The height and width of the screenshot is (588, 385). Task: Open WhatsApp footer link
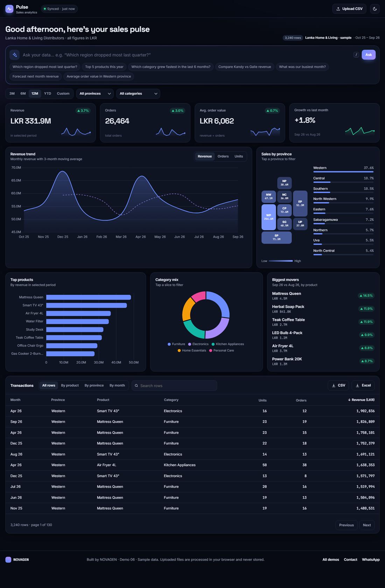371,560
